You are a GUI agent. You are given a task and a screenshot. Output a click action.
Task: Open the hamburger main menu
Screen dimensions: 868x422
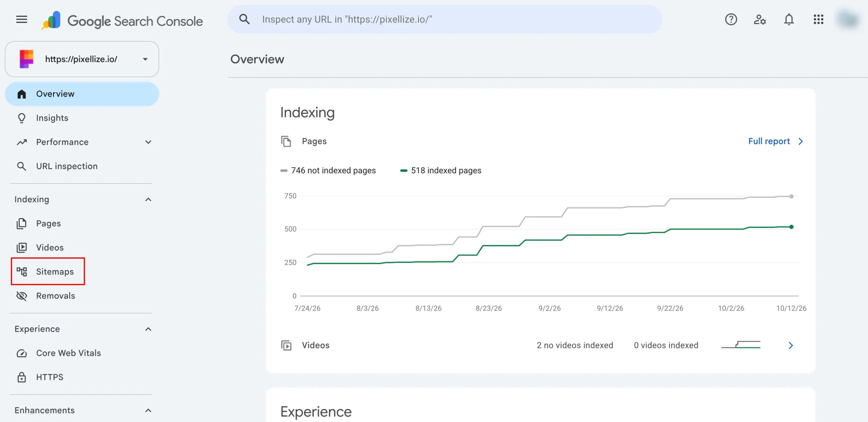tap(22, 19)
